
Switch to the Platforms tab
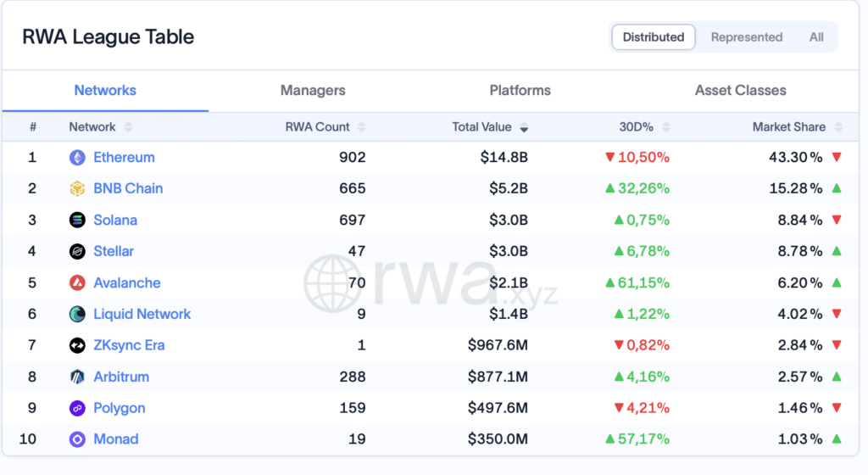(520, 90)
